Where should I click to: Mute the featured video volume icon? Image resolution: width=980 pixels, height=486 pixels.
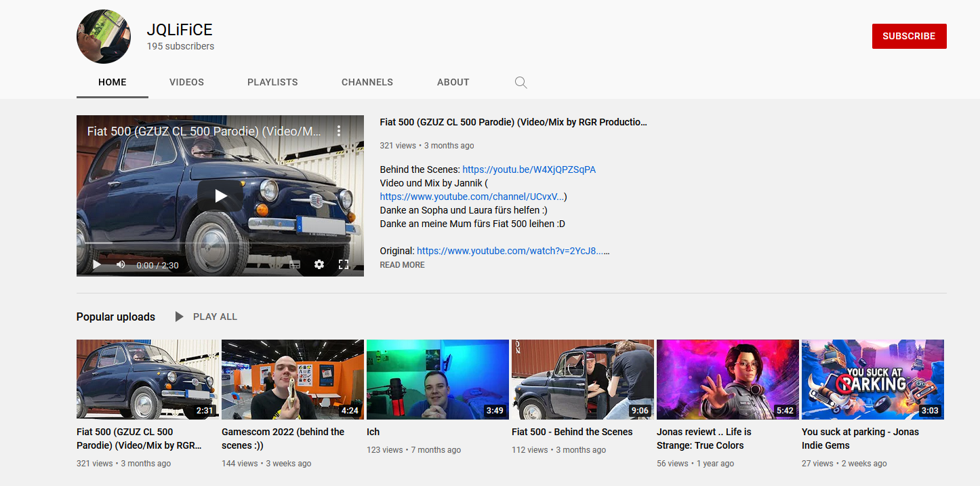[121, 264]
